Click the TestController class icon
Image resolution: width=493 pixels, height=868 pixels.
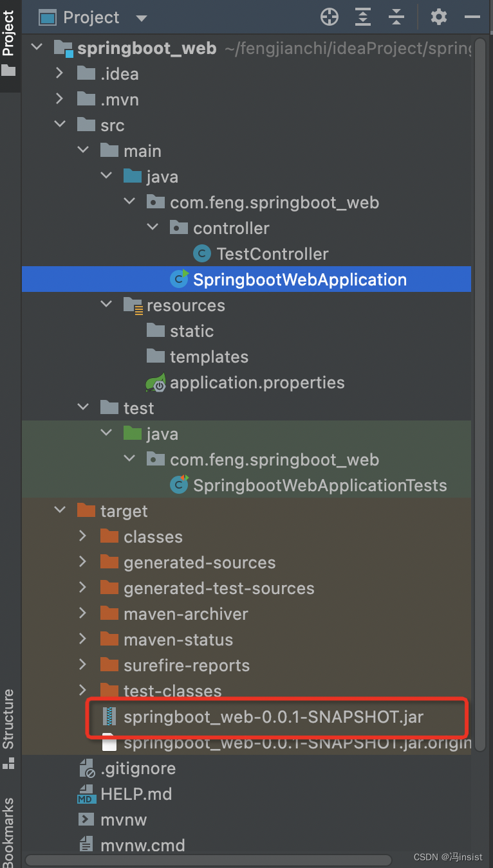point(201,253)
